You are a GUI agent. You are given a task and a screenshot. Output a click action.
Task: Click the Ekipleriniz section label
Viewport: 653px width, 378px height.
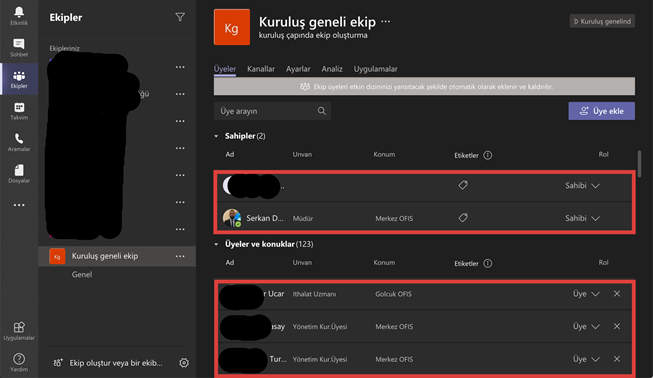(65, 48)
